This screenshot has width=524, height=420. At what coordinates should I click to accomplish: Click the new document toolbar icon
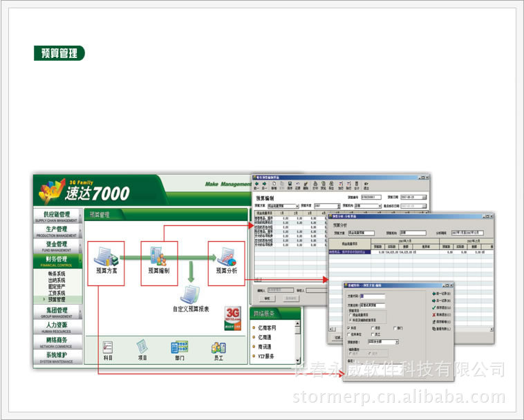pyautogui.click(x=274, y=186)
